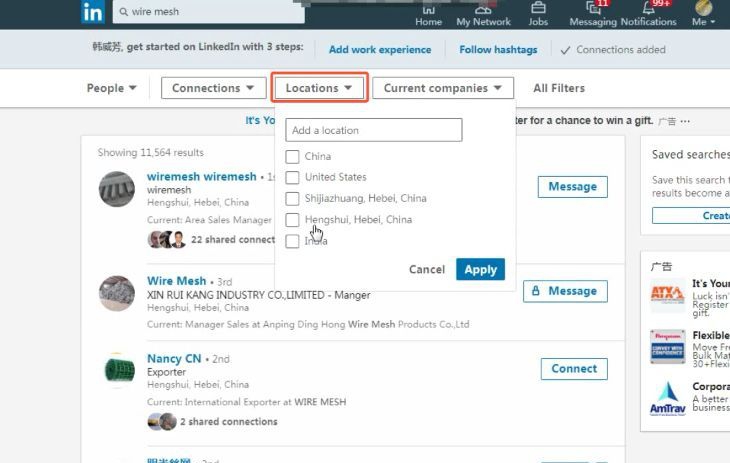
Task: Open Nancy CN profile name
Action: 174,359
